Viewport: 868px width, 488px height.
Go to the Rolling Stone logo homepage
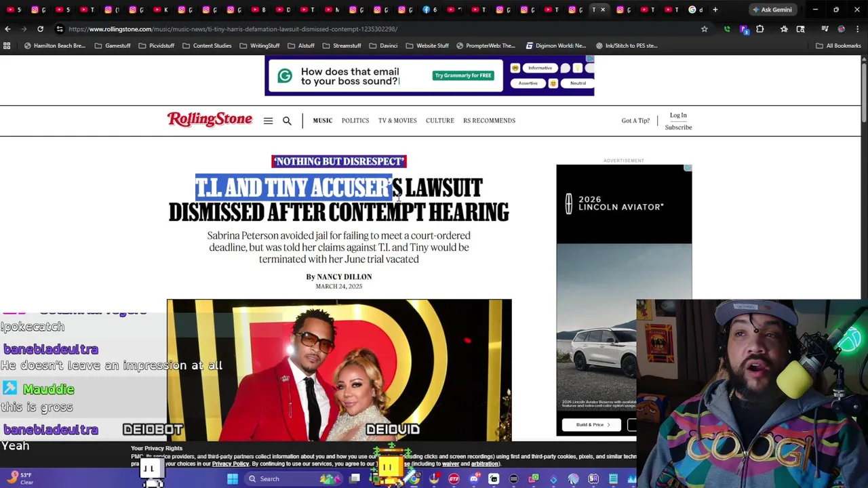pos(210,120)
